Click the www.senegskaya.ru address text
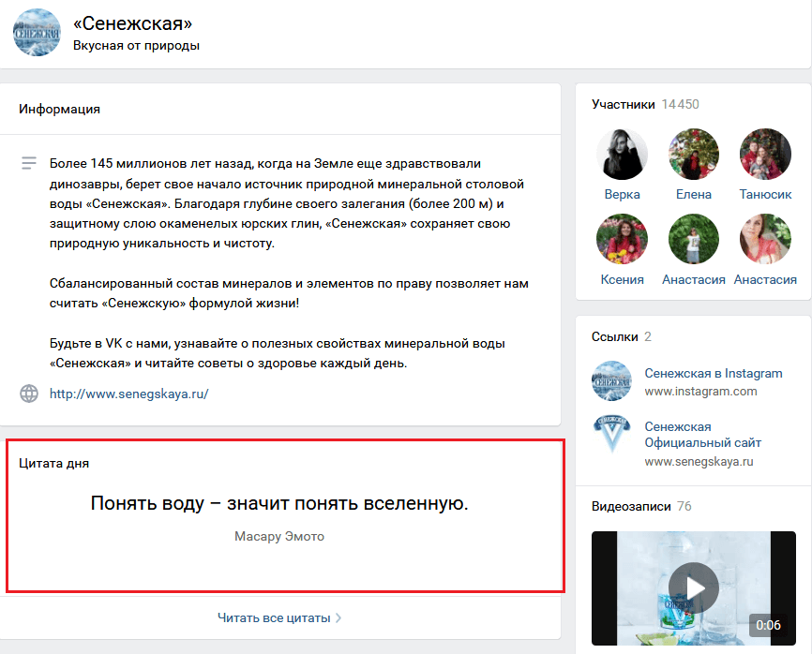 point(699,462)
